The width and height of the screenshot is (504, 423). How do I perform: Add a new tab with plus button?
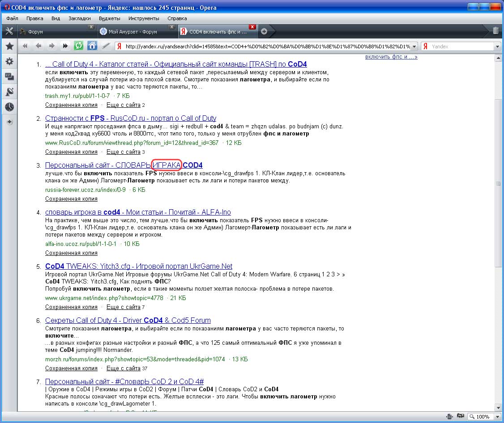pos(264,31)
